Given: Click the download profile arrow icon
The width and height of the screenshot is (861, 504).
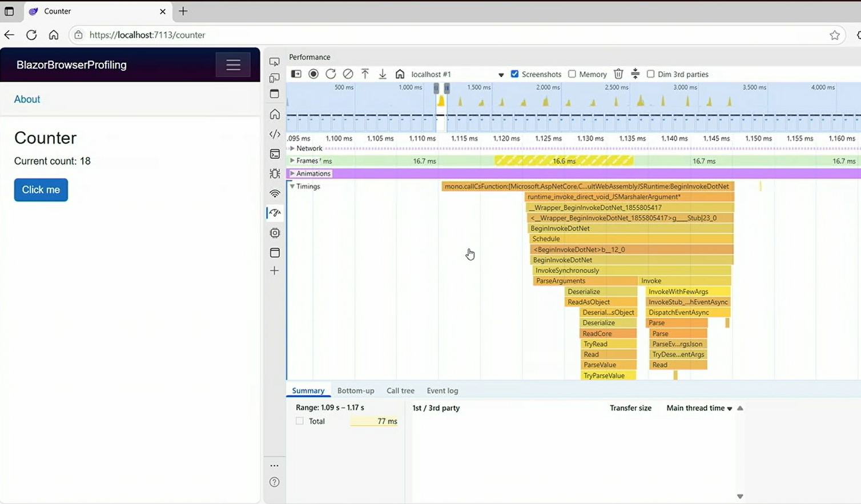Looking at the screenshot, I should (x=383, y=74).
